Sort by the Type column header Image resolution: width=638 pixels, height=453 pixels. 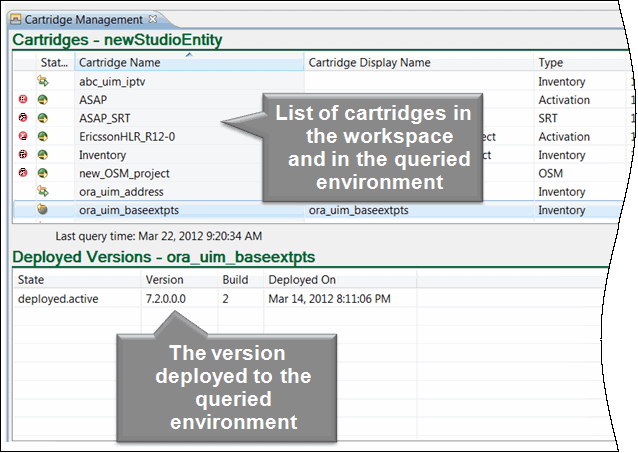pyautogui.click(x=579, y=63)
